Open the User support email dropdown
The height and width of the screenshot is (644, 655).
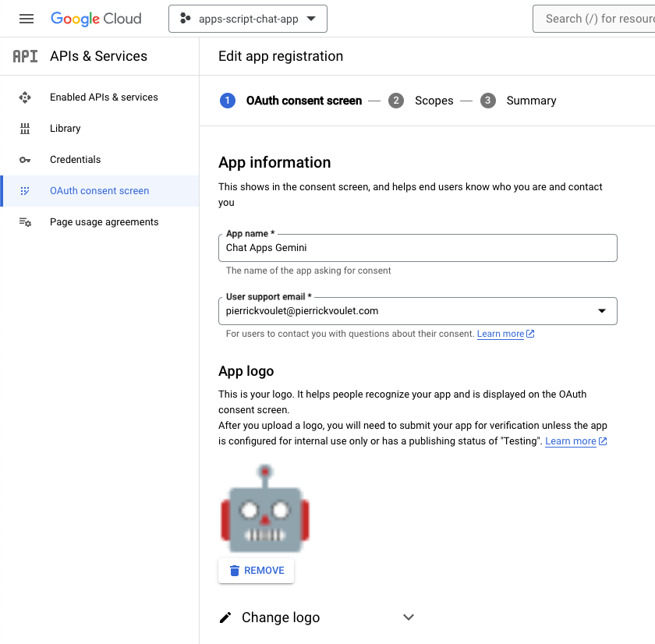(x=602, y=310)
